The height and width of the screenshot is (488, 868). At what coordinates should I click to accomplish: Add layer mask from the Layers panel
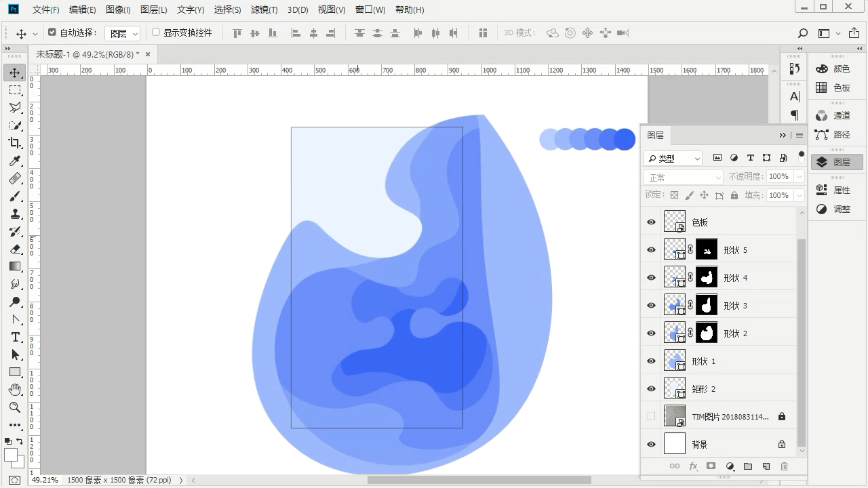click(x=711, y=466)
